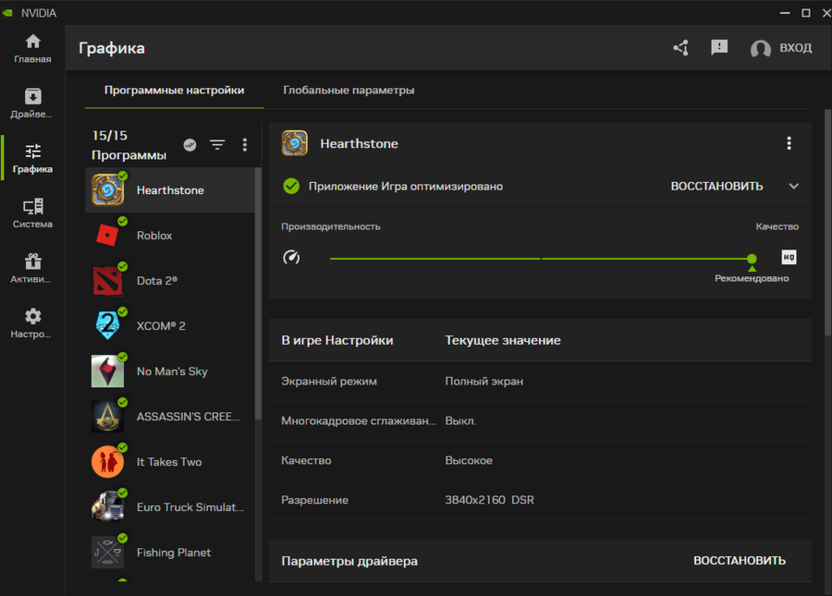
Task: Expand the optimization status chevron
Action: click(x=794, y=186)
